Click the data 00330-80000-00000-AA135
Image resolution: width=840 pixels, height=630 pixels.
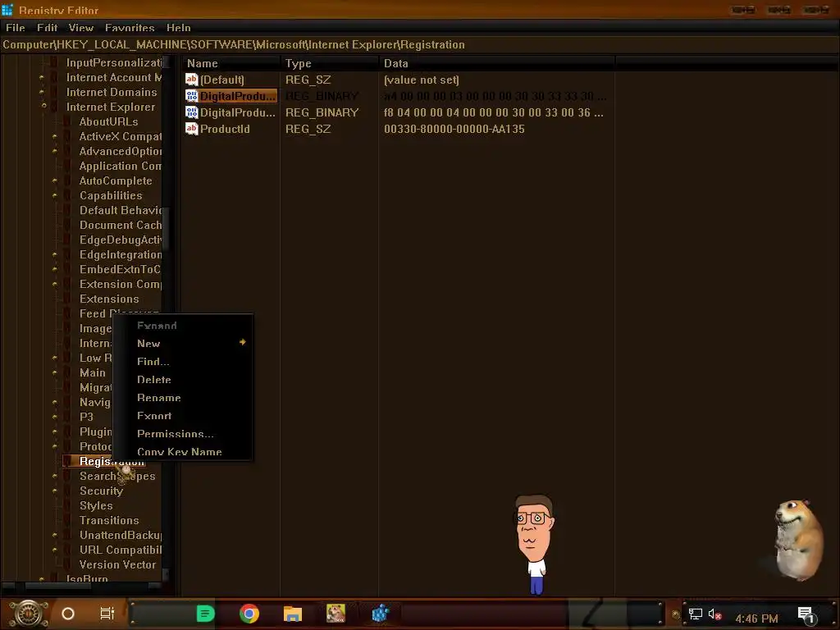tap(454, 129)
